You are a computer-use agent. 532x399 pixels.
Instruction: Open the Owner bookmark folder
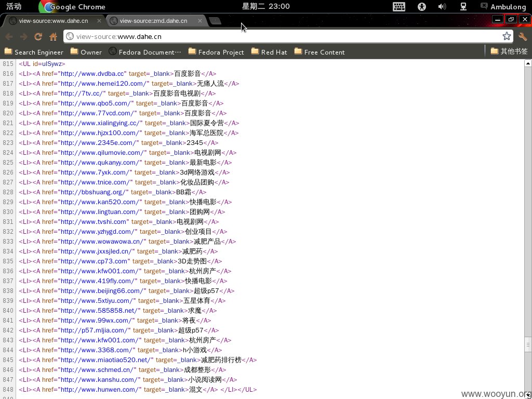pyautogui.click(x=86, y=52)
